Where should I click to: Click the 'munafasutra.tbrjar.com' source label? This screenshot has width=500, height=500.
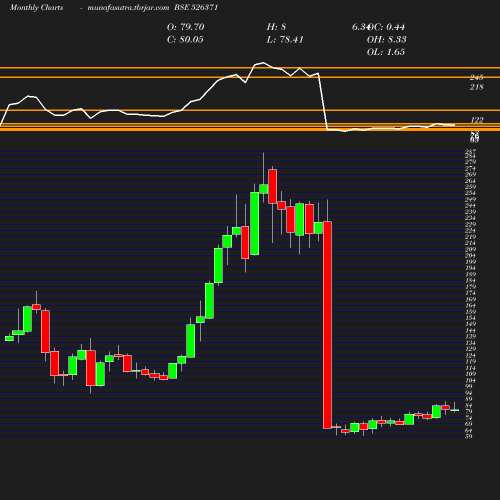point(128,7)
